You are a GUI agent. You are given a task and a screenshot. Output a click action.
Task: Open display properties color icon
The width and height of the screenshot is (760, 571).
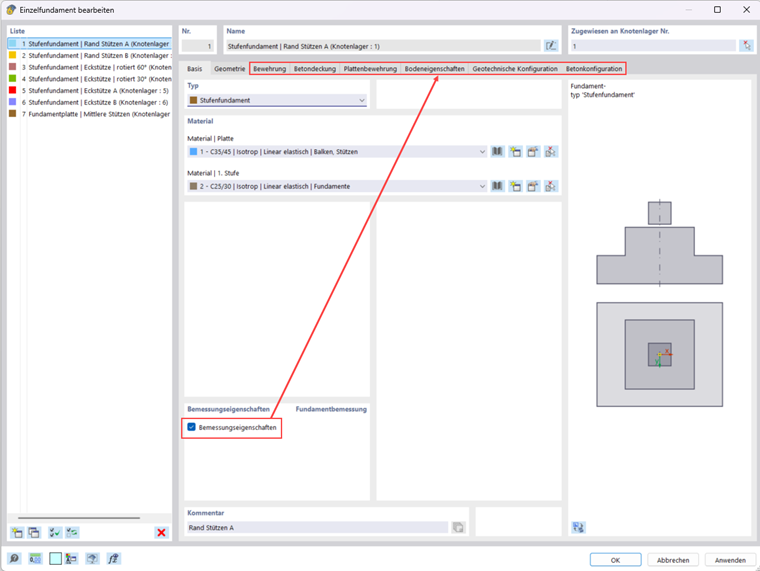click(71, 558)
